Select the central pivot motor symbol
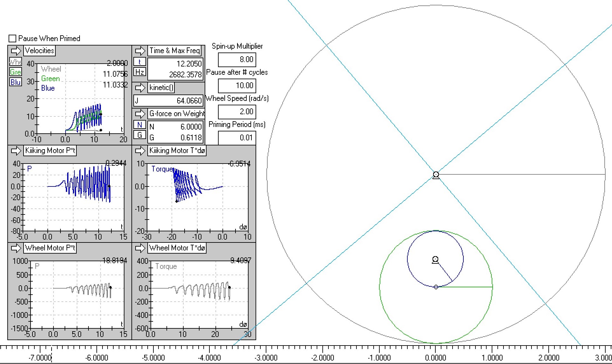The width and height of the screenshot is (612, 364). 436,175
